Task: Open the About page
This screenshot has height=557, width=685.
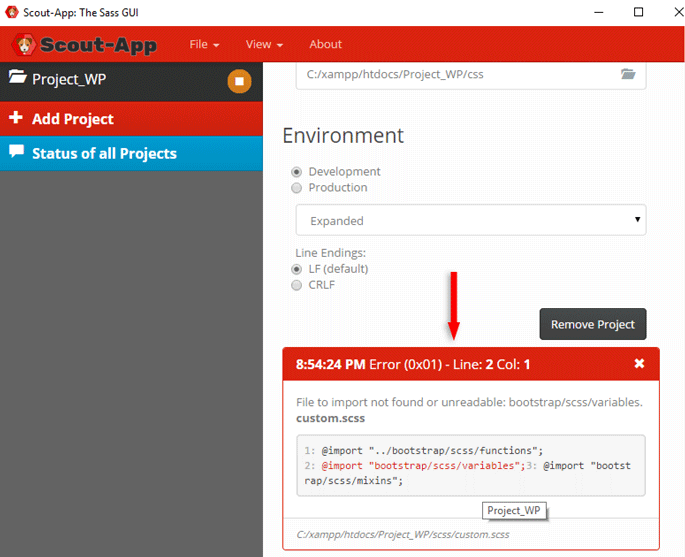Action: 325,44
